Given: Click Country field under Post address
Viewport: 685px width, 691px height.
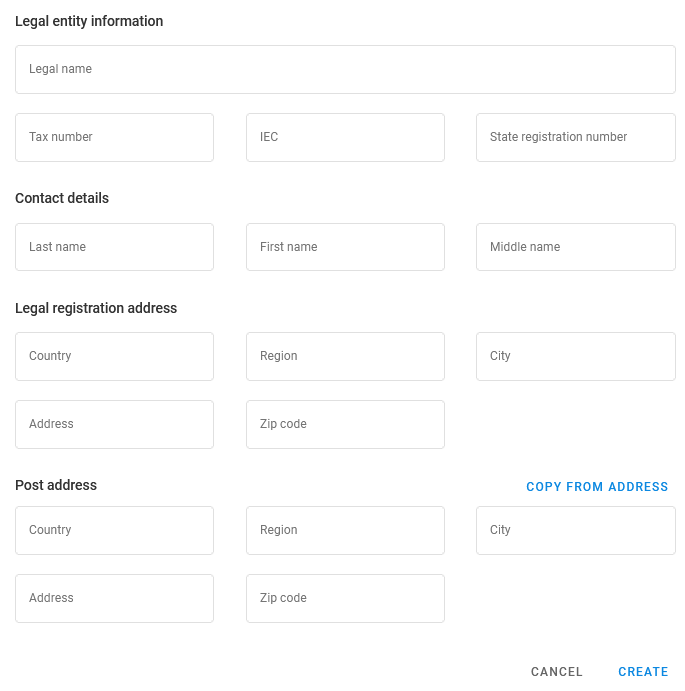Looking at the screenshot, I should [x=114, y=531].
